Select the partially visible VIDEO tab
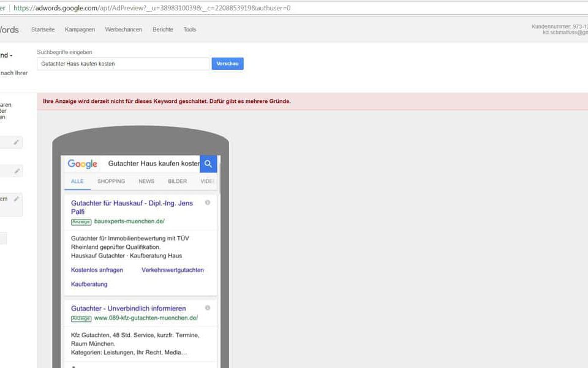This screenshot has height=368, width=588. coord(206,182)
